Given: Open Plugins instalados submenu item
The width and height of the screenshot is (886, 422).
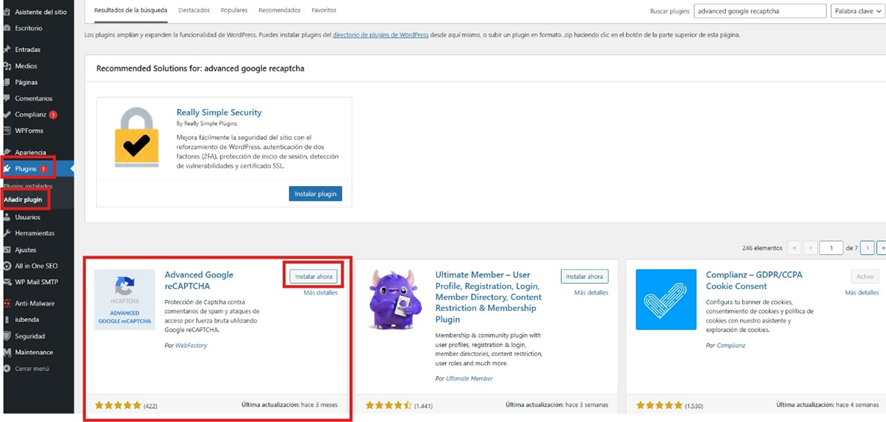Looking at the screenshot, I should point(28,186).
